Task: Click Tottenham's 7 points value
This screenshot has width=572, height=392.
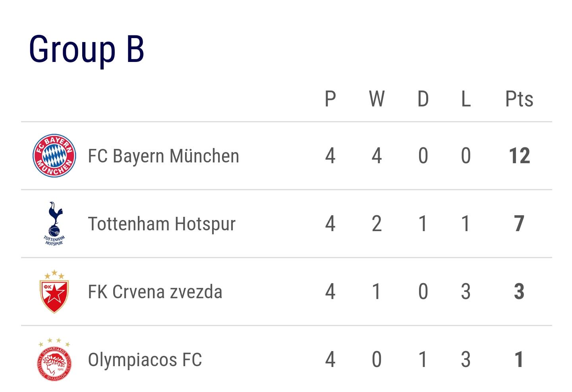Action: point(519,224)
